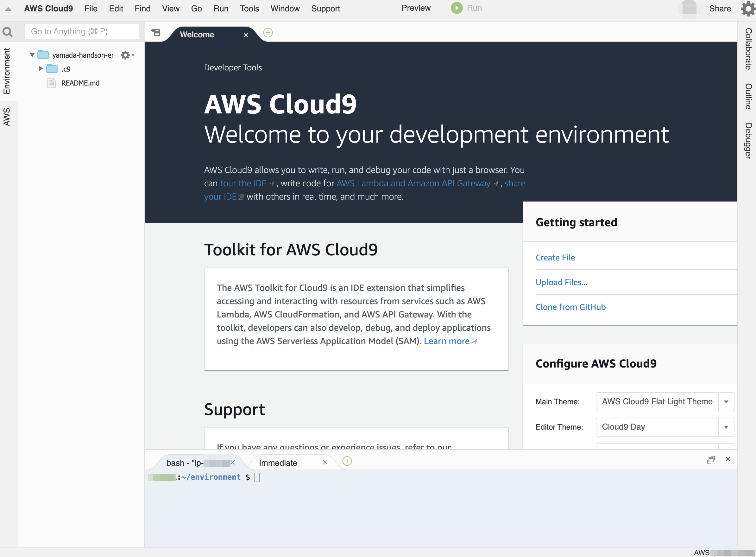Select README.md in the file tree
Image resolution: width=756 pixels, height=557 pixels.
point(80,83)
